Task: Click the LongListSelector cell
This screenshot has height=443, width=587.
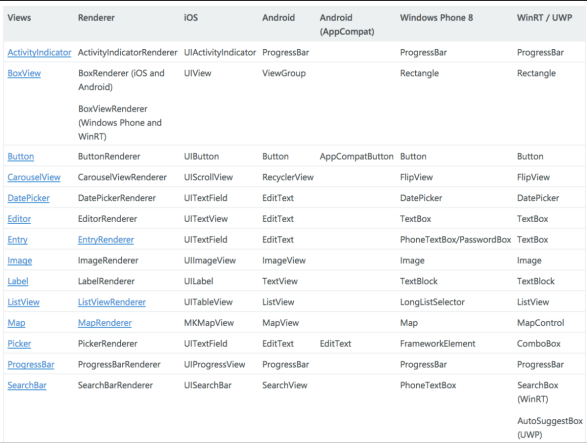Action: click(432, 302)
